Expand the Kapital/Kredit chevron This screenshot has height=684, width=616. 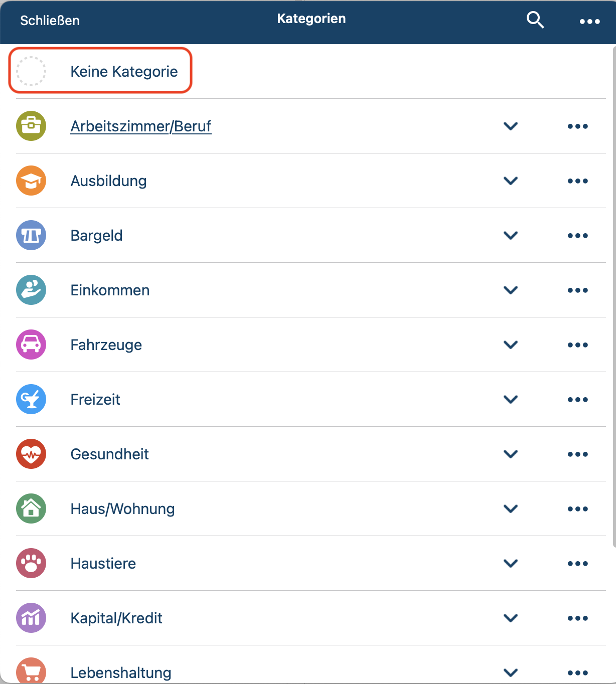511,618
